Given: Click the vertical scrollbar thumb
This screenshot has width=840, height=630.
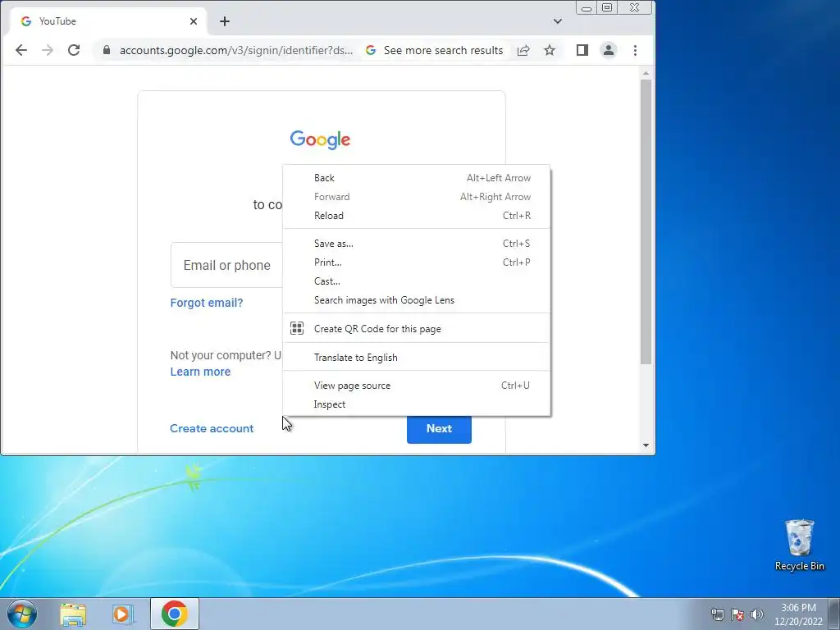Looking at the screenshot, I should pos(646,222).
